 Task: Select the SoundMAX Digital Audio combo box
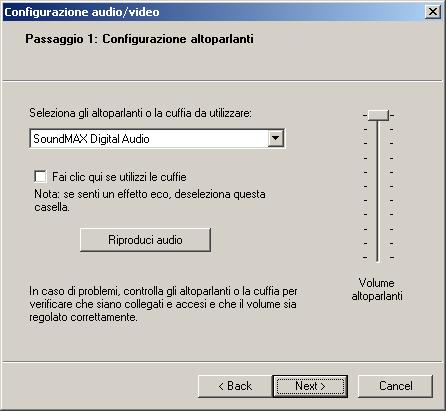[157, 138]
